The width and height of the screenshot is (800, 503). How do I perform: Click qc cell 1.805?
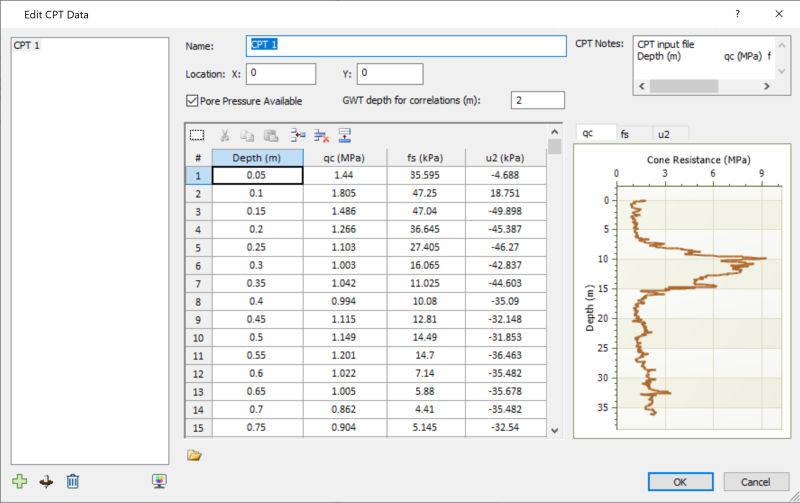pyautogui.click(x=345, y=193)
